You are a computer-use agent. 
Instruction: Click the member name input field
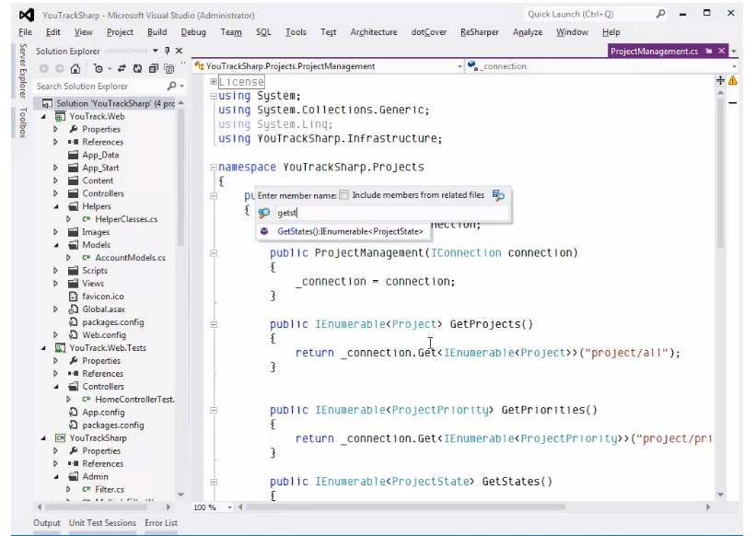click(x=392, y=213)
